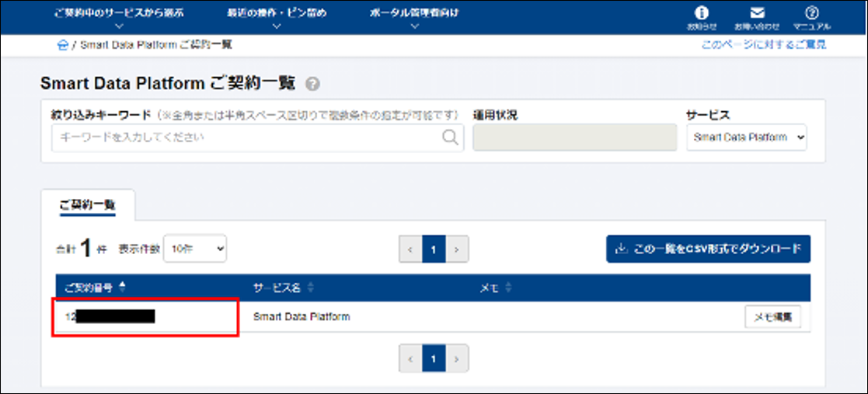
Task: Go to previous page in bottom pagination
Action: click(410, 358)
